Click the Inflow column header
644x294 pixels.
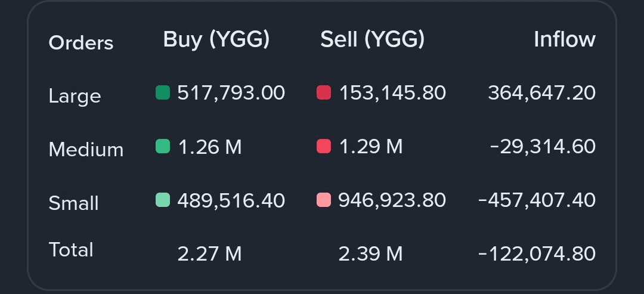(x=565, y=39)
